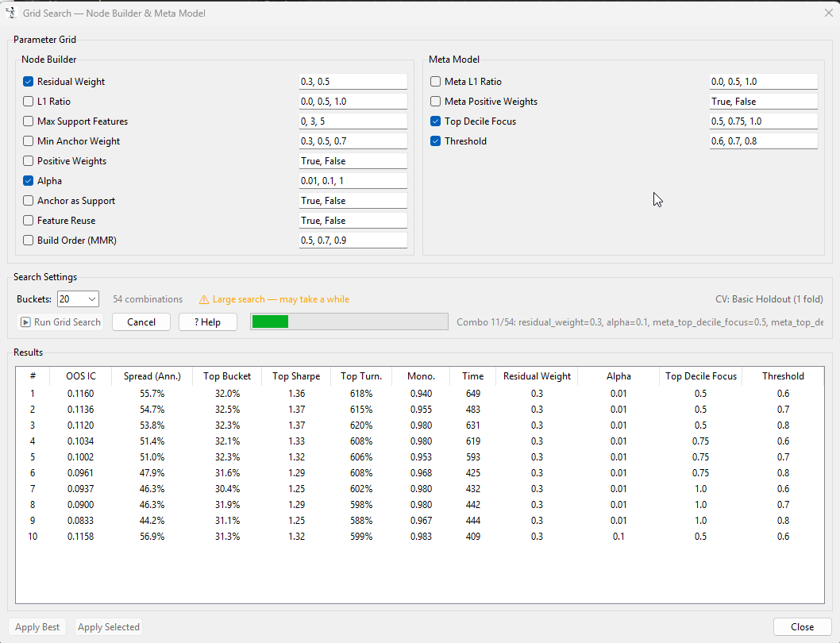Open the Buckets dropdown
The height and width of the screenshot is (643, 840).
78,299
